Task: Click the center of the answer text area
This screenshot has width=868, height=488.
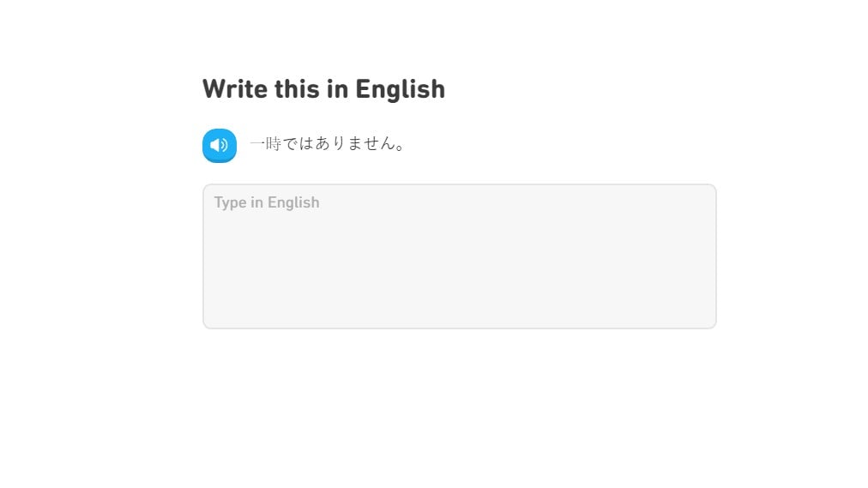Action: 459,256
